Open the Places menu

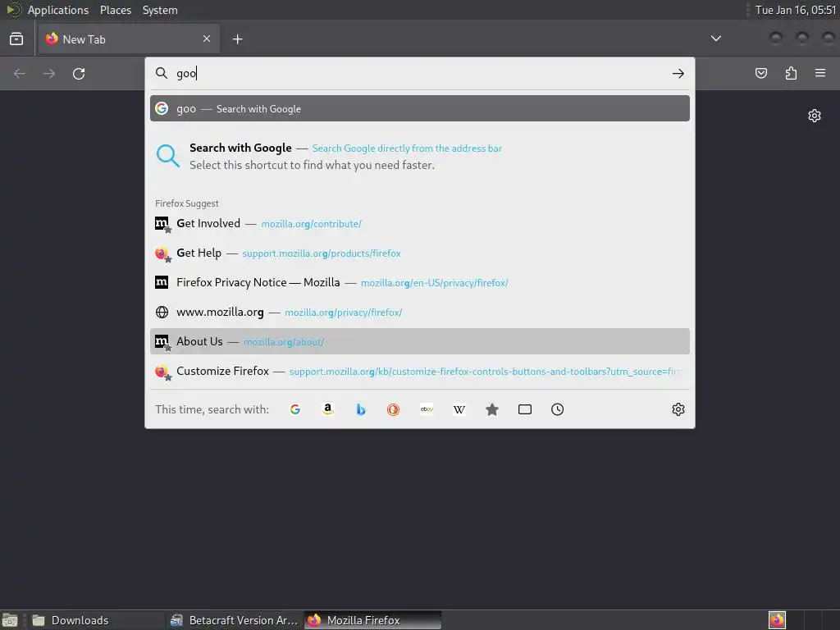tap(115, 10)
